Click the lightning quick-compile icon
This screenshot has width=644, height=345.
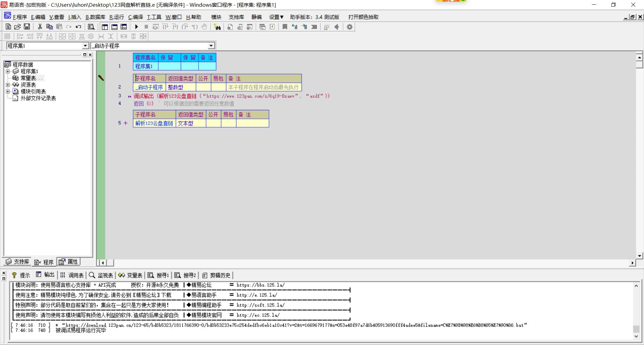click(272, 27)
